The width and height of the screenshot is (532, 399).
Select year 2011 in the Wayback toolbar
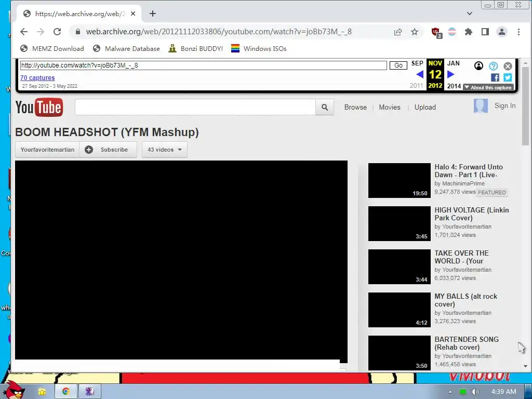tap(416, 86)
